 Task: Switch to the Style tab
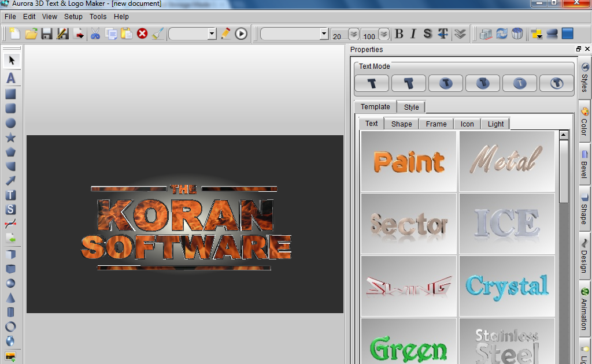[411, 107]
